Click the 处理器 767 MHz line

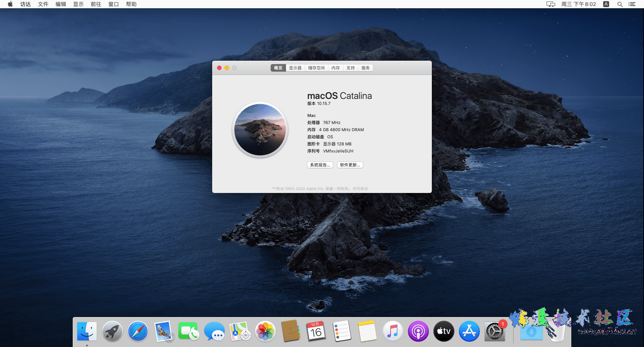point(324,123)
